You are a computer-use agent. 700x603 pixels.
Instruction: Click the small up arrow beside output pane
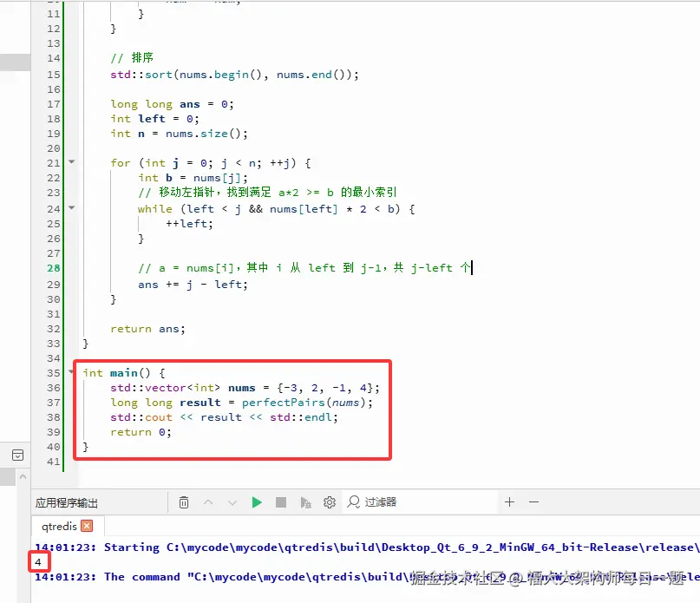[23, 477]
